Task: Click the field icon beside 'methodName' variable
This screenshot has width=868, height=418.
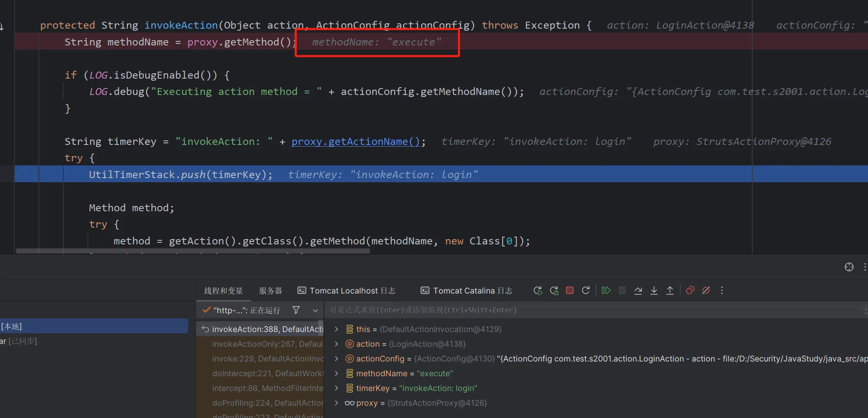Action: coord(350,373)
